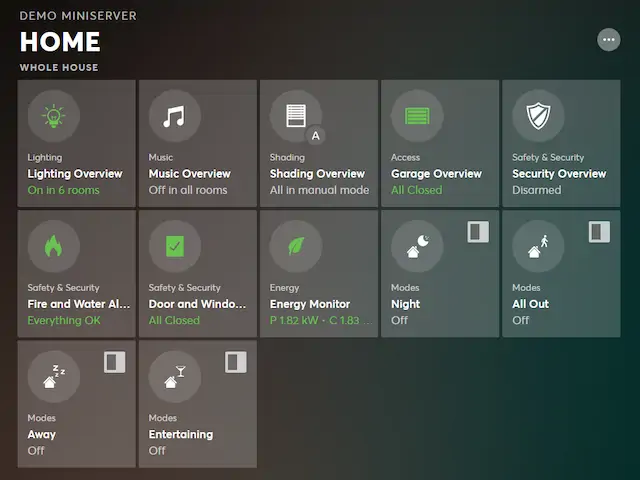Click the green garage door icon
The width and height of the screenshot is (640, 480).
click(x=417, y=116)
